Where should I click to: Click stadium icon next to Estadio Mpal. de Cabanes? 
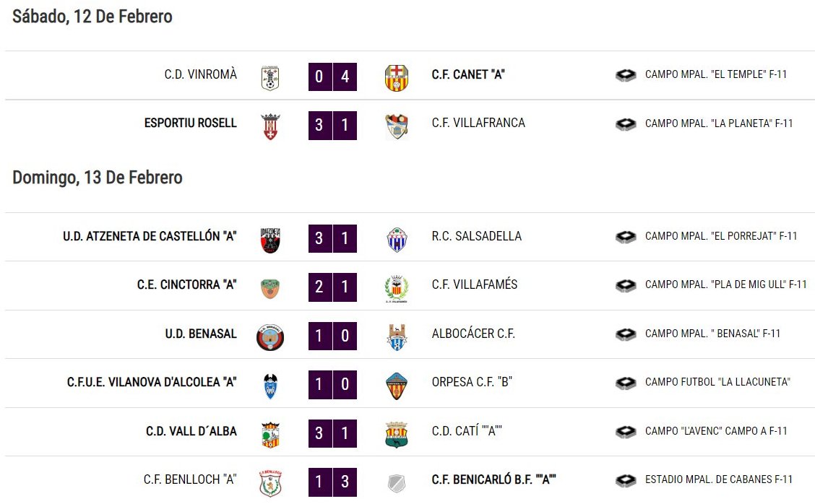tap(626, 480)
